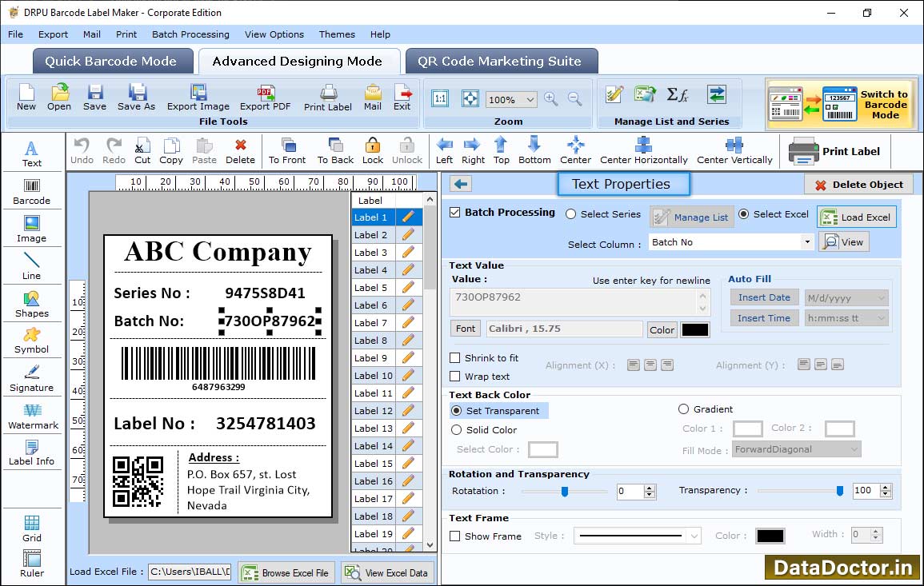
Task: Click the fit-to-window zoom icon
Action: (470, 98)
